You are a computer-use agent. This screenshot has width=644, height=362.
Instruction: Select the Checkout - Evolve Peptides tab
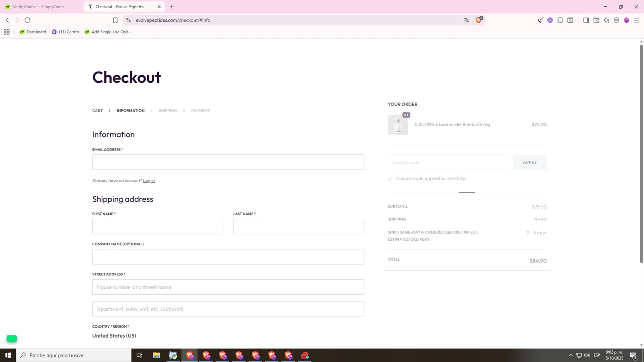pyautogui.click(x=124, y=7)
